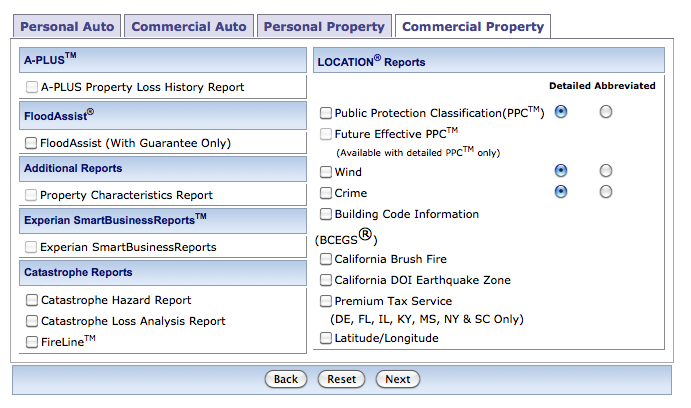Image resolution: width=691 pixels, height=408 pixels.
Task: Enable California Brush Fire checkbox
Action: [x=326, y=259]
